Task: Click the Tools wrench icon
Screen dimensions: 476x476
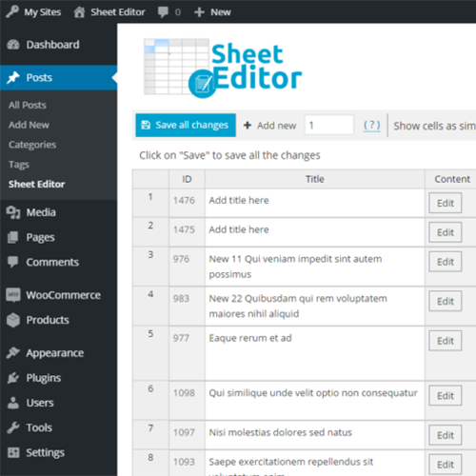Action: (x=13, y=427)
